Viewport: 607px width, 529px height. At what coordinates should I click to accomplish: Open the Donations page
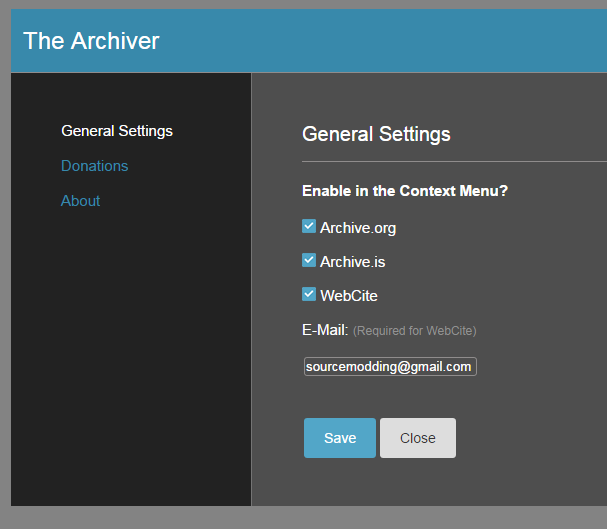94,166
